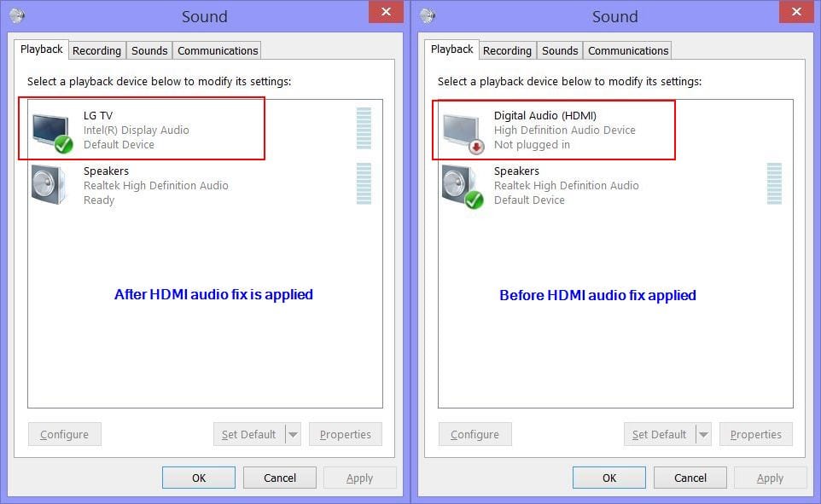Confirm with OK in left Sound window
The height and width of the screenshot is (504, 821).
tap(199, 478)
